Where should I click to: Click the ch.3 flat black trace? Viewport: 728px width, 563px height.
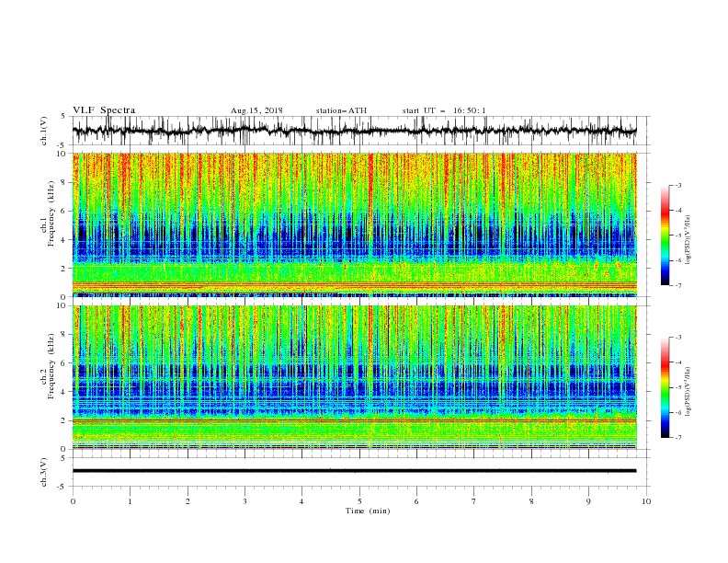(355, 471)
